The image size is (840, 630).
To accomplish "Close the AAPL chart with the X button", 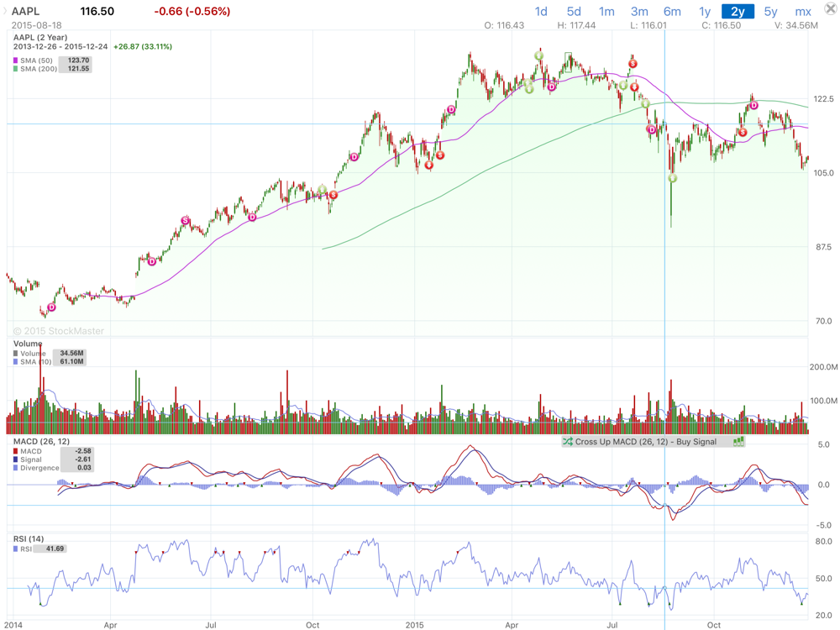I will (831, 9).
